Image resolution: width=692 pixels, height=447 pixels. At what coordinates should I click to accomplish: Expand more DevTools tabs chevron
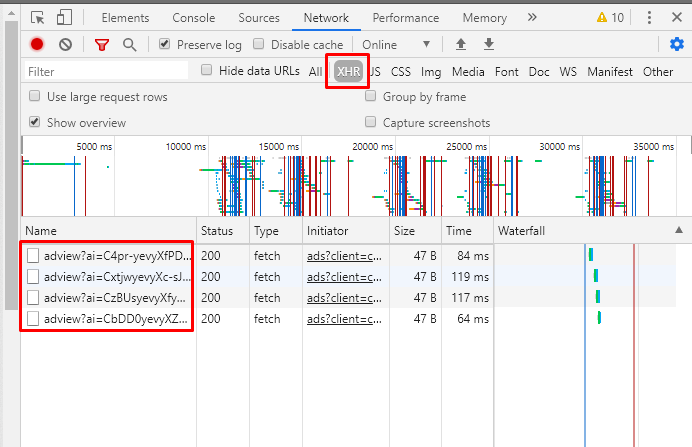point(531,17)
